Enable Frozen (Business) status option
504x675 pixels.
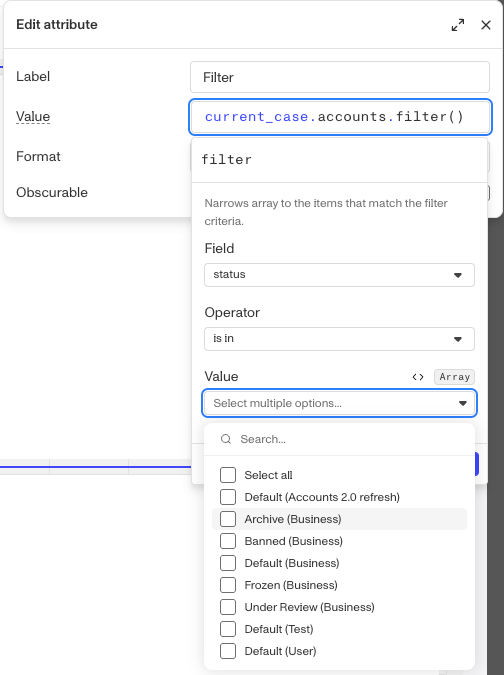pyautogui.click(x=228, y=585)
